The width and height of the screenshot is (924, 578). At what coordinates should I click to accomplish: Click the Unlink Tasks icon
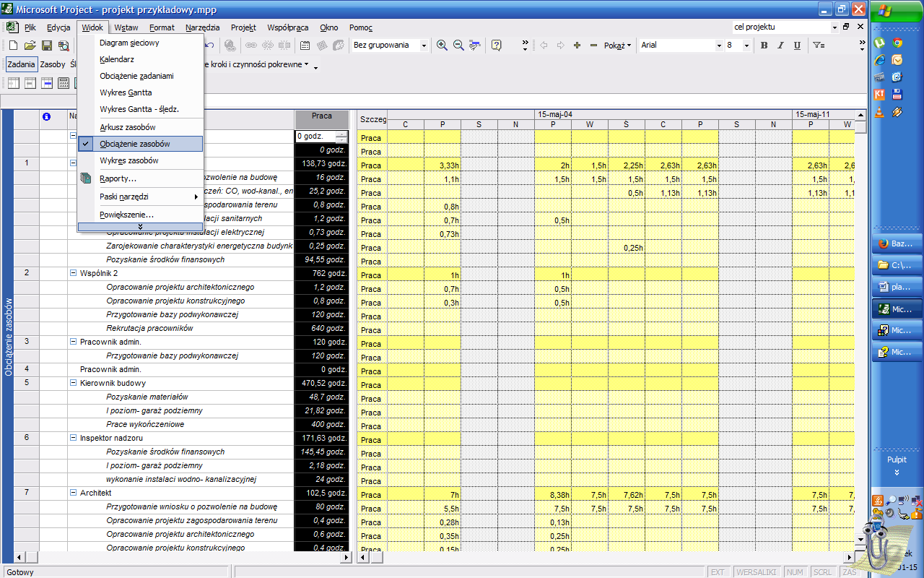pos(268,46)
